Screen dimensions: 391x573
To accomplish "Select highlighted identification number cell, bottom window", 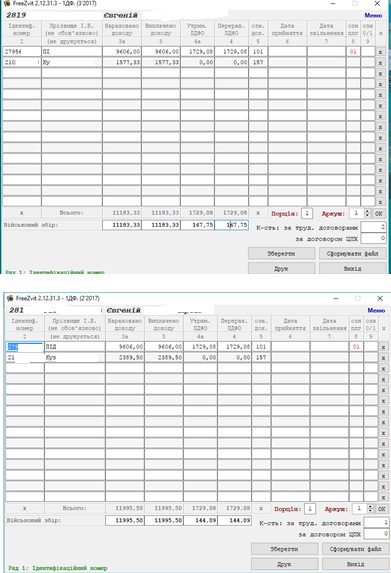I will coord(25,347).
